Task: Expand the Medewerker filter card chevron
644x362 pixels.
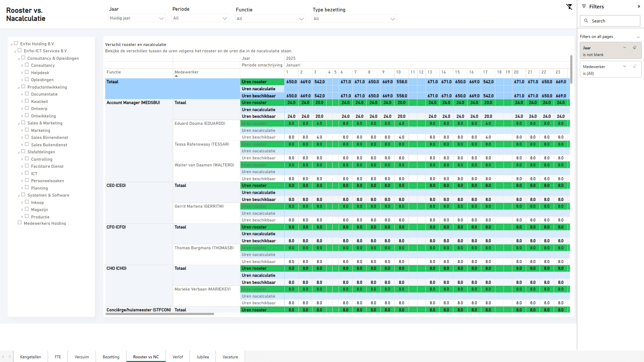Action: (x=625, y=66)
